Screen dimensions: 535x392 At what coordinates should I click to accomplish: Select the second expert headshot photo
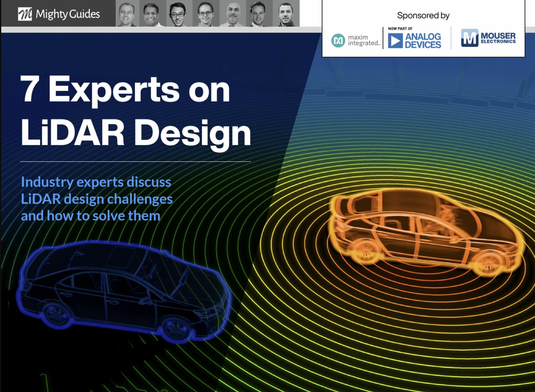(x=153, y=13)
